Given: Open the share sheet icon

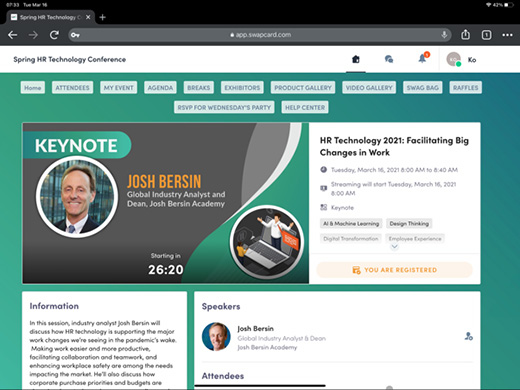Looking at the screenshot, I should pyautogui.click(x=465, y=34).
